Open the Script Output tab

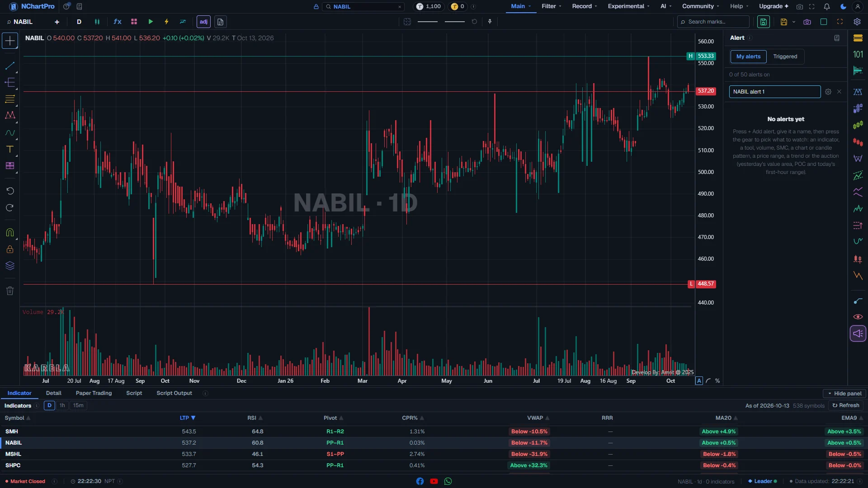pos(174,393)
